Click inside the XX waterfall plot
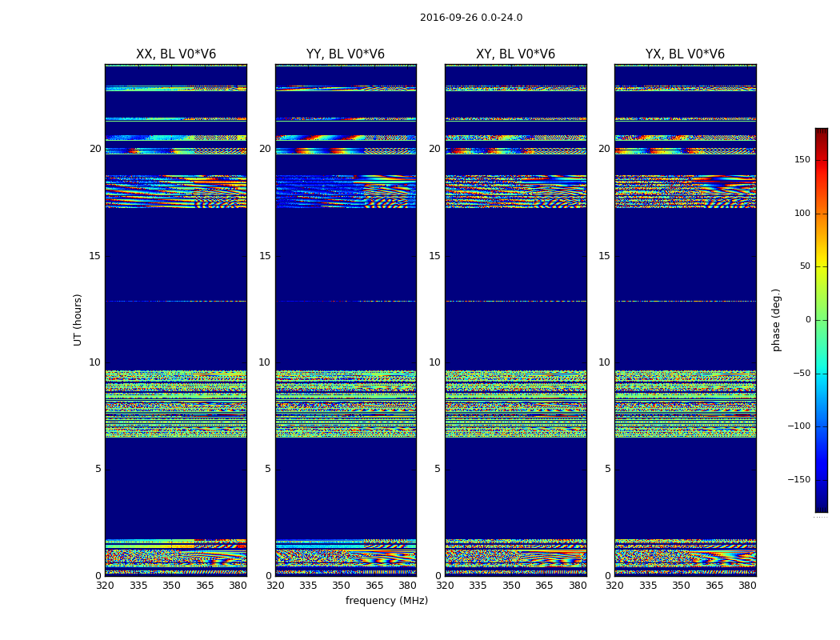The height and width of the screenshot is (640, 840). coord(175,320)
